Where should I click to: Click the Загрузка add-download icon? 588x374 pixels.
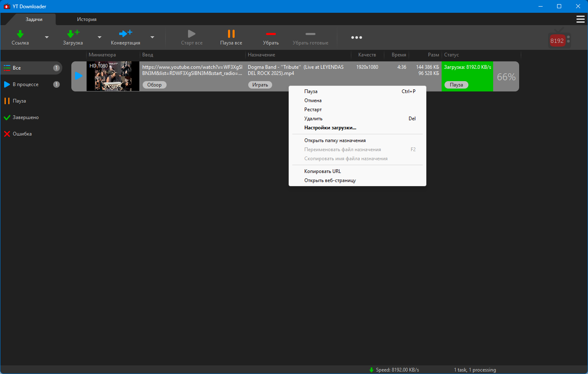pyautogui.click(x=73, y=34)
